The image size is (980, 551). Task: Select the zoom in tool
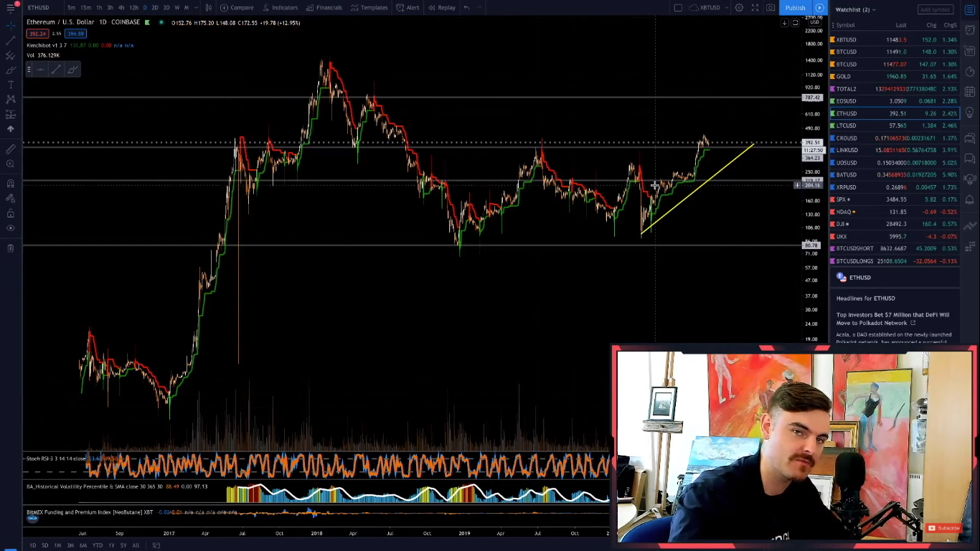[10, 164]
